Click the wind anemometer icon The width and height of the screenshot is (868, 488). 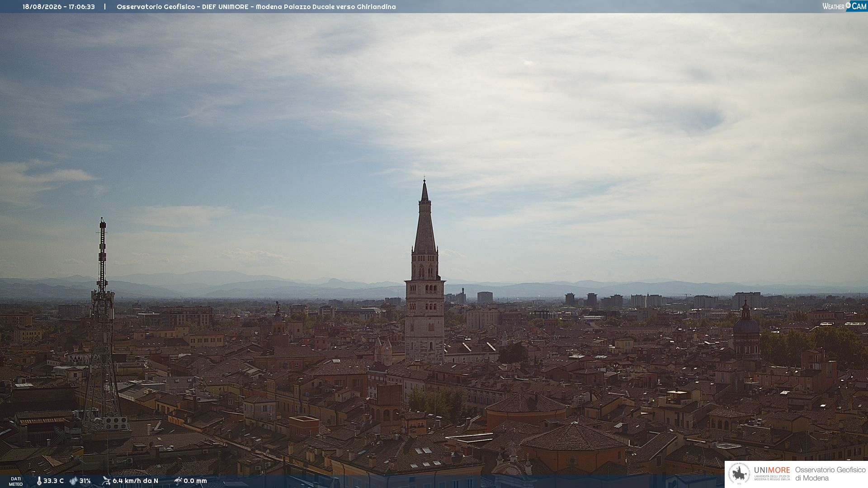(106, 481)
